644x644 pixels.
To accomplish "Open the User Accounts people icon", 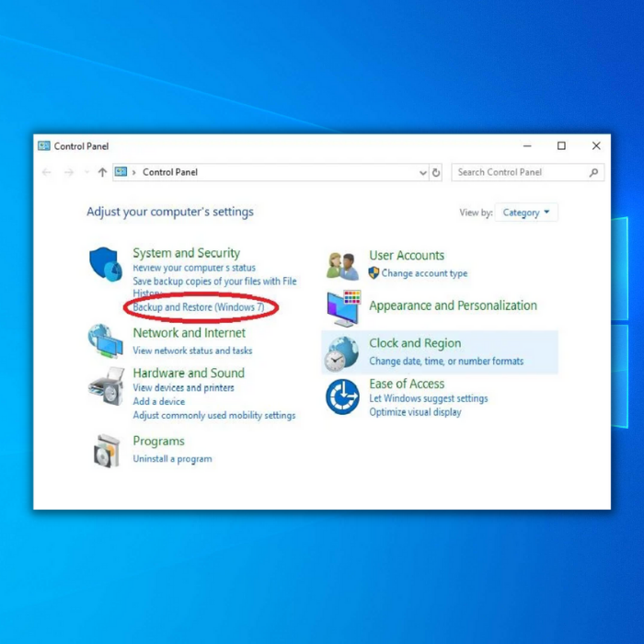I will click(x=342, y=266).
